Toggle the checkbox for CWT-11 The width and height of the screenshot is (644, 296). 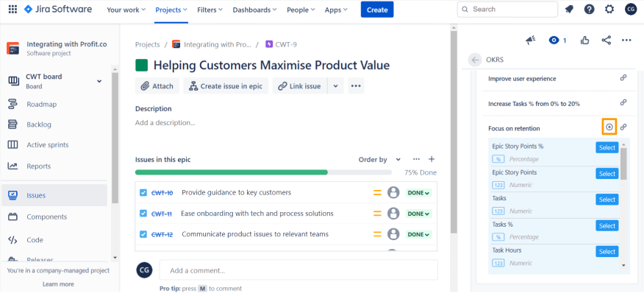[143, 214]
